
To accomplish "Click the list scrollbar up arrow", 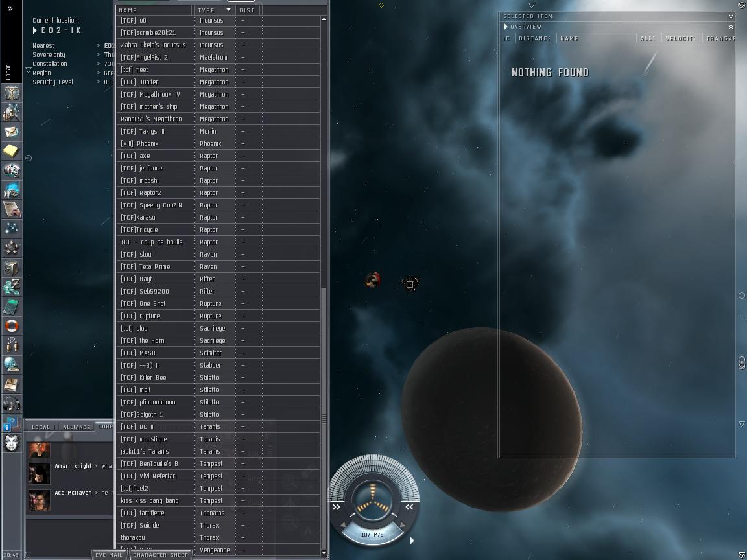I will (x=324, y=19).
